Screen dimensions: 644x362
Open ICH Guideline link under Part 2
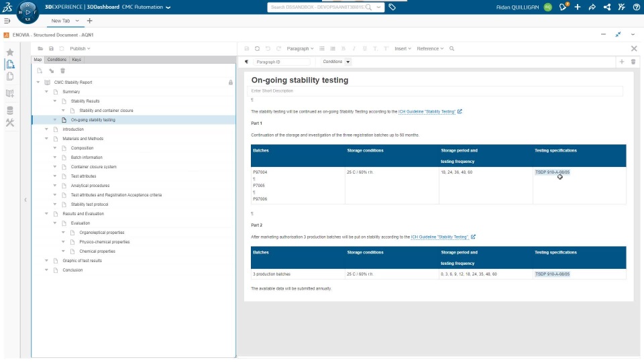(x=439, y=237)
